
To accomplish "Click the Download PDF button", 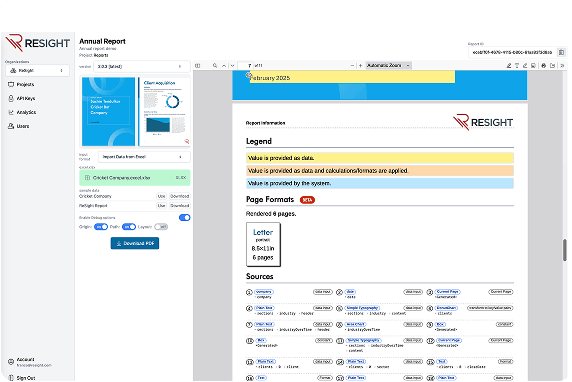I will 135,243.
